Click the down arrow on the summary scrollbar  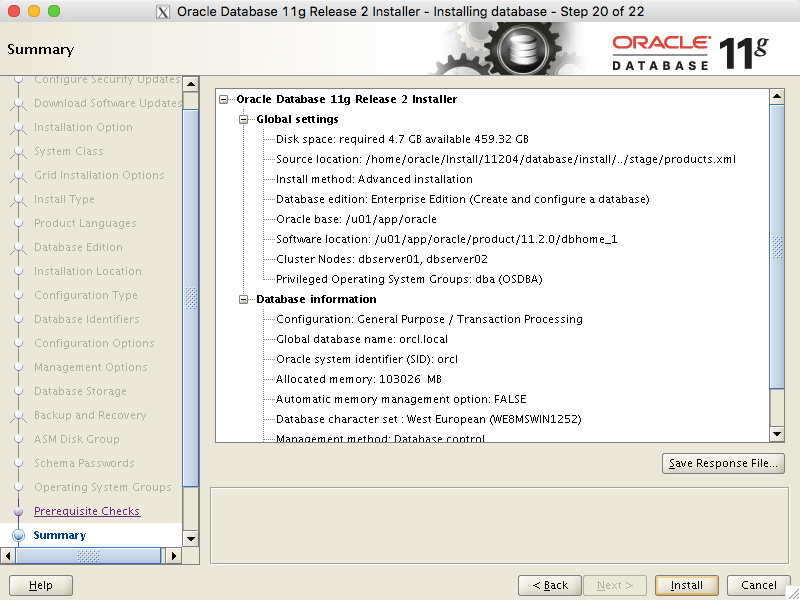[777, 434]
